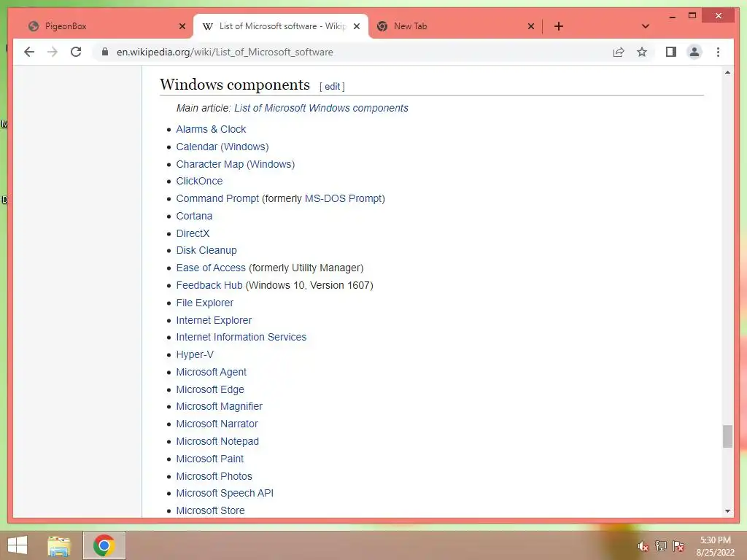The height and width of the screenshot is (560, 747).
Task: Open the Microsoft Magnifier link
Action: 219,406
